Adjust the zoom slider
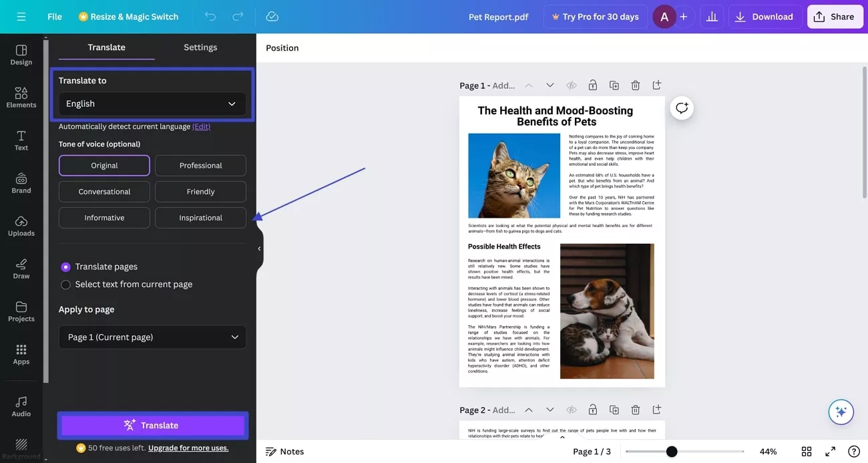 671,451
